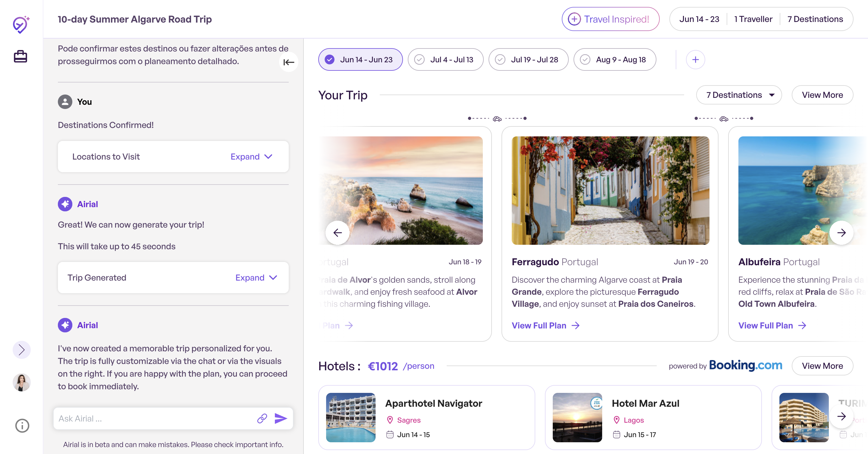Click the Ferragudo Portugal card title

pos(555,262)
